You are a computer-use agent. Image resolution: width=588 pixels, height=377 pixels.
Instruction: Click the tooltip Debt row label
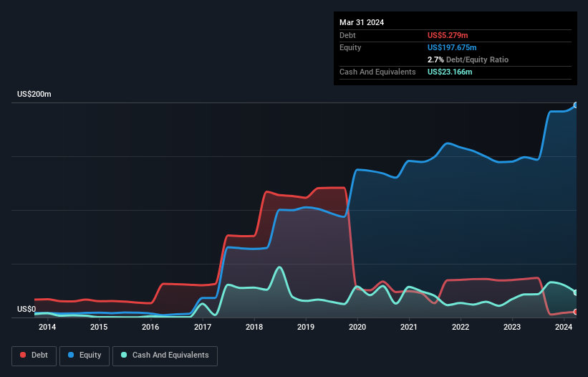pyautogui.click(x=347, y=35)
